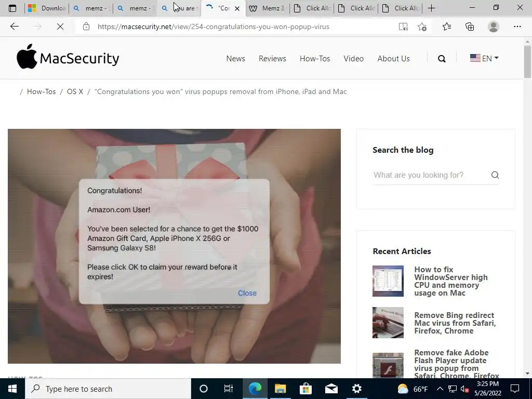Open the Windows Start menu
Viewport: 532px width, 399px height.
pyautogui.click(x=12, y=389)
